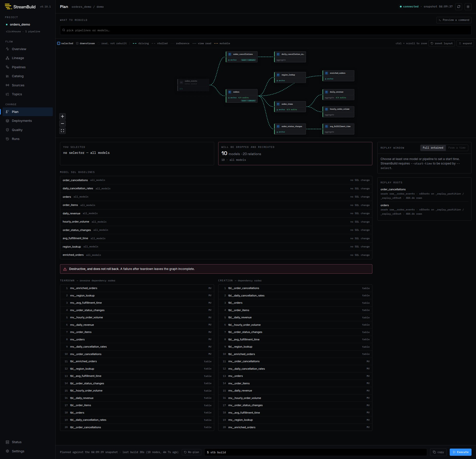
Task: Click creation row tbl__orders
Action: point(295,303)
